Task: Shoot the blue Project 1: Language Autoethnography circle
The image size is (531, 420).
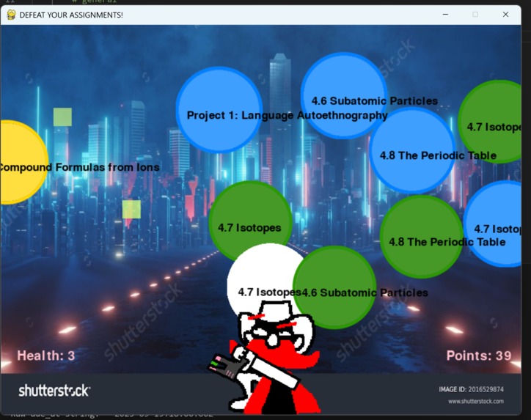Action: tap(219, 110)
